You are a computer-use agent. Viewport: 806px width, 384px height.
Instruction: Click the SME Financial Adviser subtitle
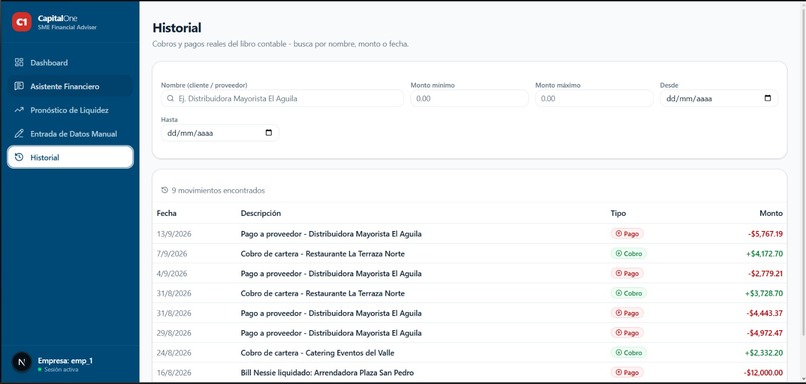[x=67, y=27]
